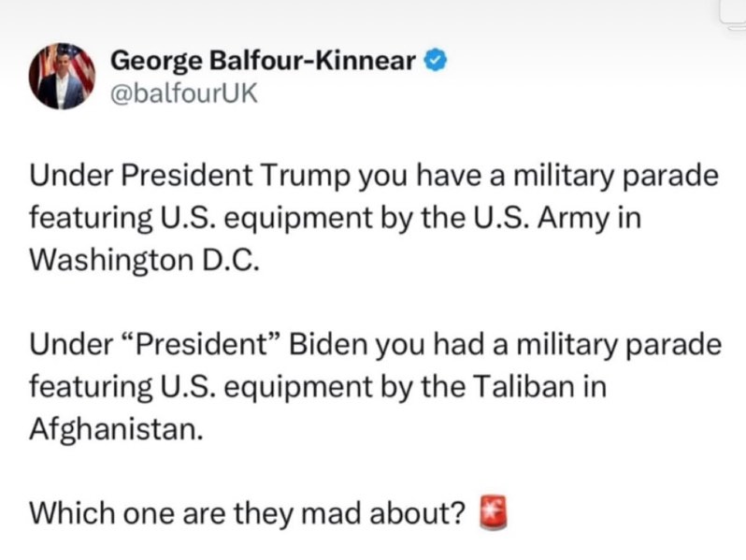The height and width of the screenshot is (560, 746).
Task: Click the text "U.S. Army" in the tweet
Action: [x=542, y=216]
